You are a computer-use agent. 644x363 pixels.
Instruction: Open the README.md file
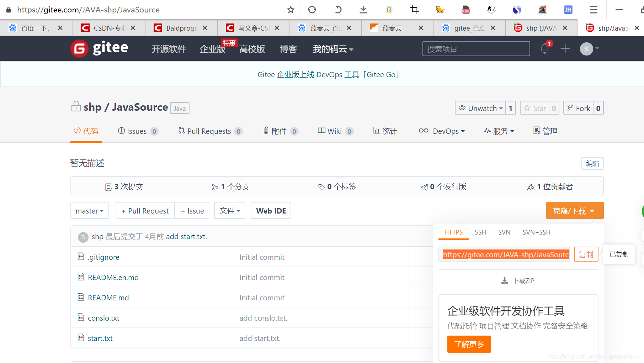108,298
